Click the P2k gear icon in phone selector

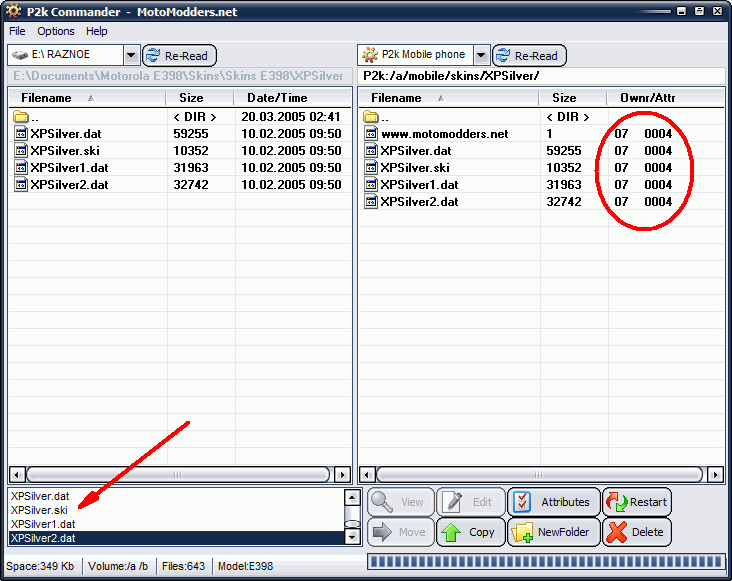pyautogui.click(x=370, y=55)
